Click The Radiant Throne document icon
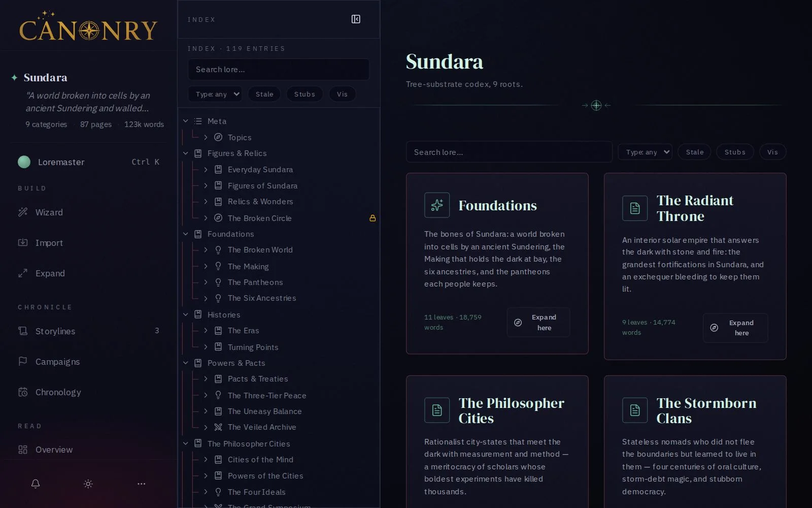This screenshot has width=812, height=508. pyautogui.click(x=635, y=208)
